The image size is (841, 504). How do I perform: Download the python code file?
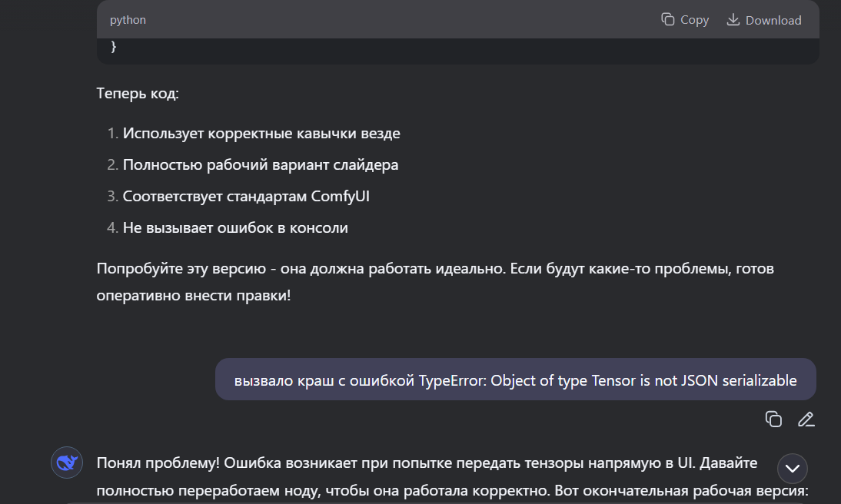763,20
